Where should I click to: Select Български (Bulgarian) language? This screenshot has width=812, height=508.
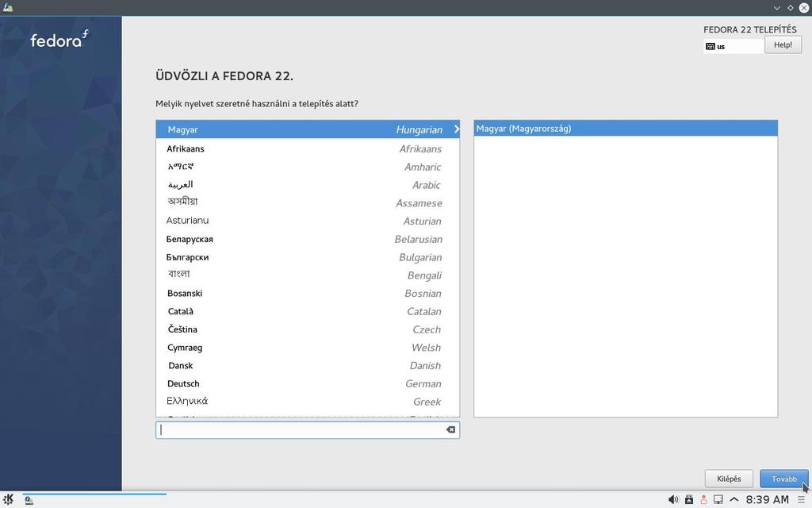coord(308,258)
